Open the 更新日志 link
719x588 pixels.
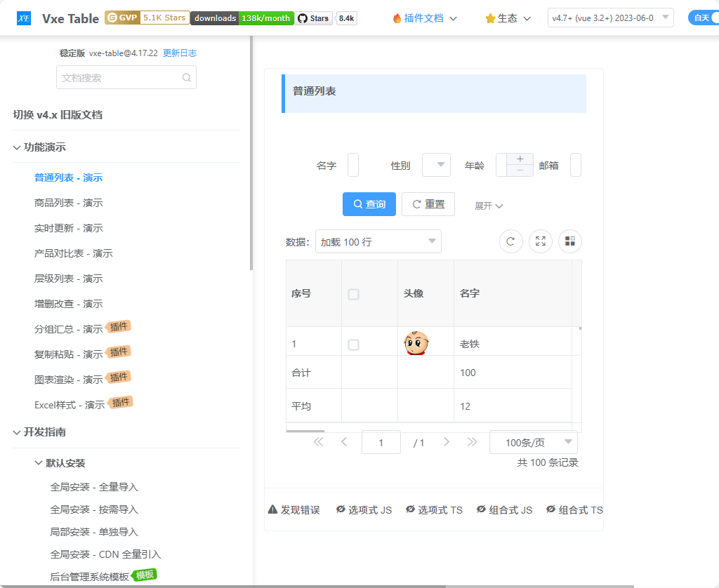coord(180,53)
